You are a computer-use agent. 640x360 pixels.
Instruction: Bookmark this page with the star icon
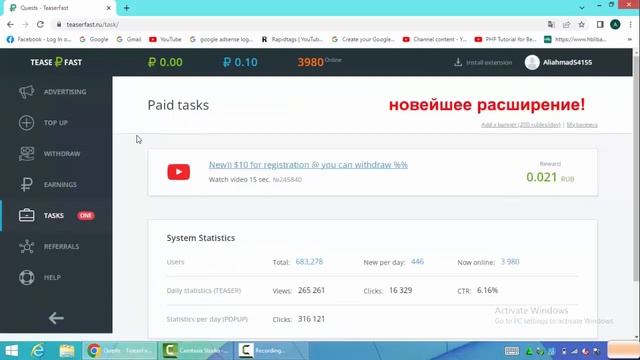(582, 24)
